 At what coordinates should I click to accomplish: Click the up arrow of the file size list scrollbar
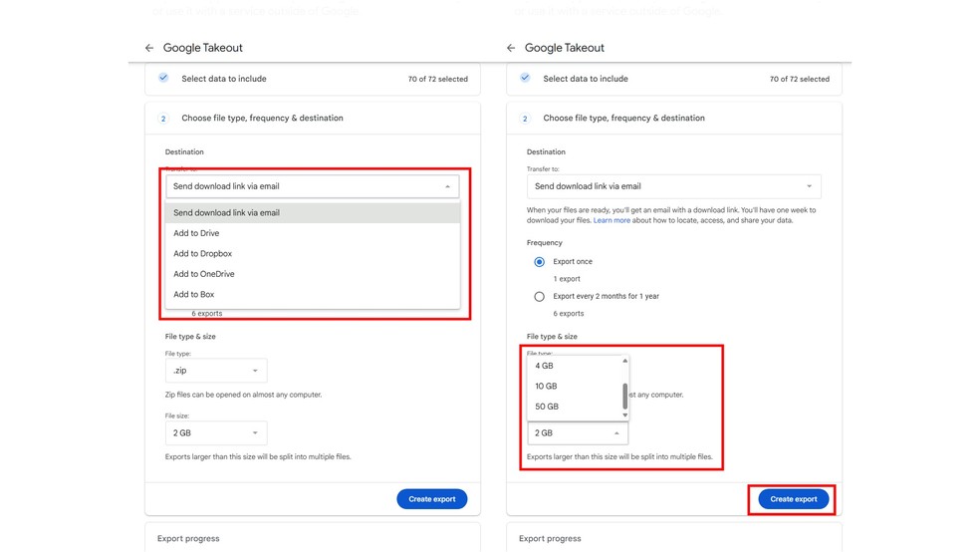(x=625, y=361)
